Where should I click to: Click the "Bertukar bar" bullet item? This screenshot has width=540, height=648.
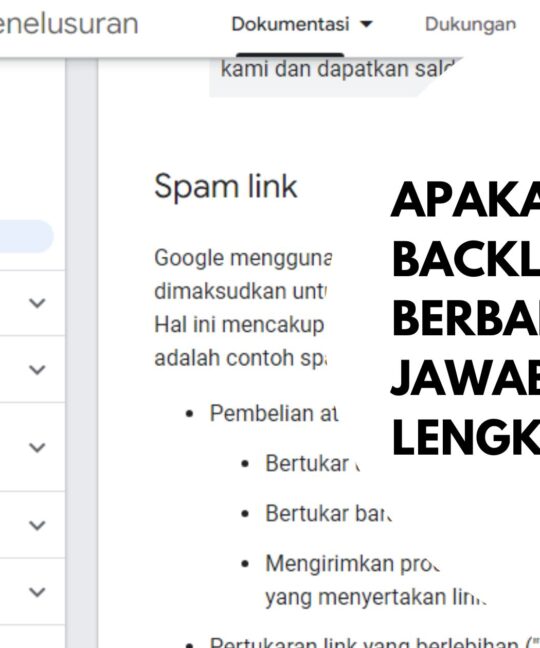point(328,514)
